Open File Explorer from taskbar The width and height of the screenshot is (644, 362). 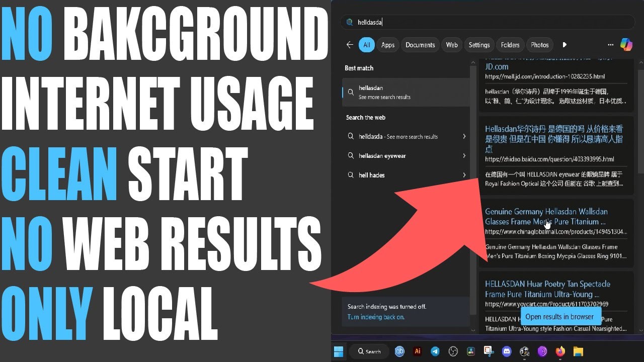[x=578, y=351]
